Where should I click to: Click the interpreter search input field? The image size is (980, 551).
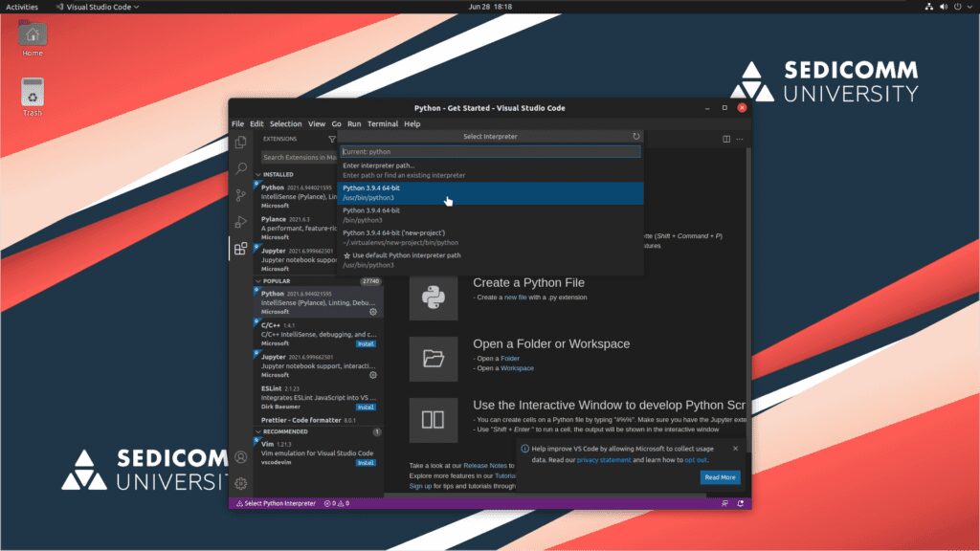pyautogui.click(x=490, y=151)
